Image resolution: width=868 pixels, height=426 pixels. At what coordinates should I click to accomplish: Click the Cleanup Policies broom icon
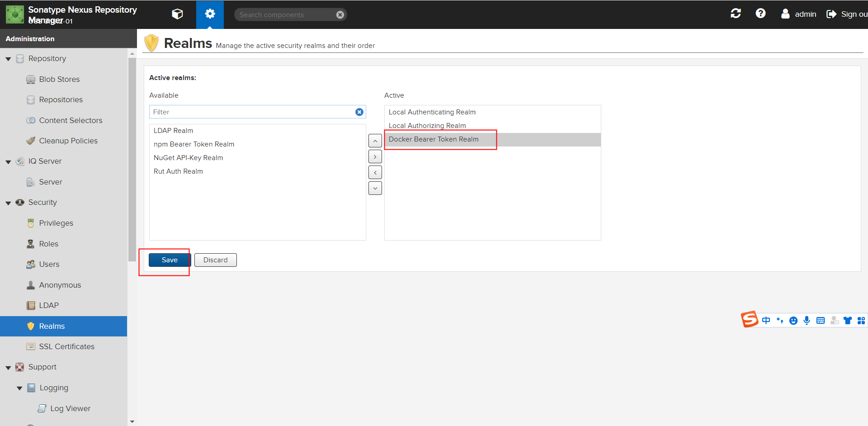(31, 141)
